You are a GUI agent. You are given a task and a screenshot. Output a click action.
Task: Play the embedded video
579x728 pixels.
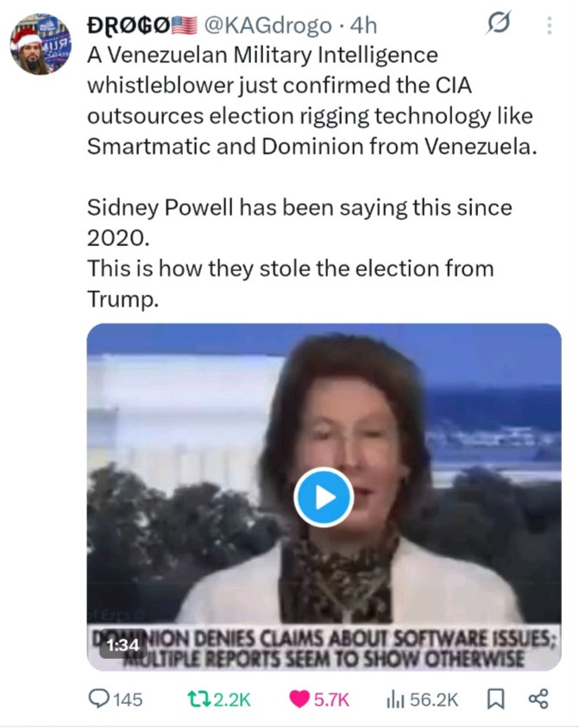pyautogui.click(x=324, y=497)
